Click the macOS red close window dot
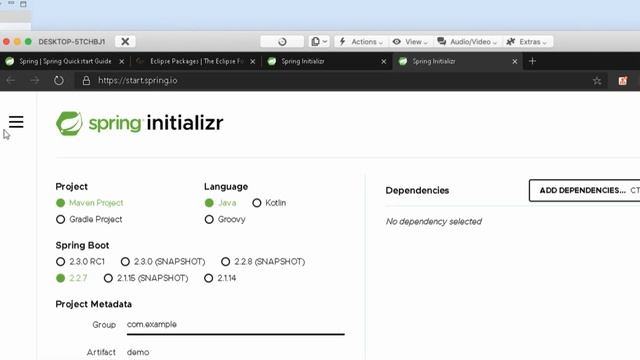This screenshot has height=360, width=640. click(6, 42)
